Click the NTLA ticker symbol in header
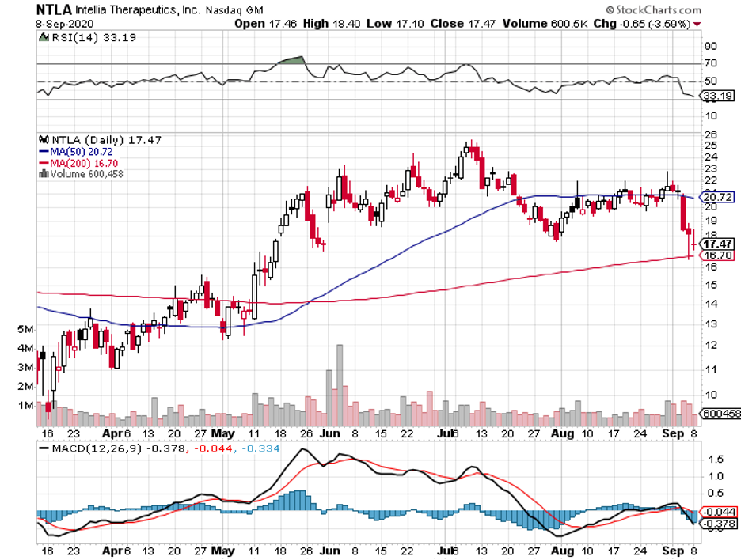The width and height of the screenshot is (741, 560). (54, 9)
